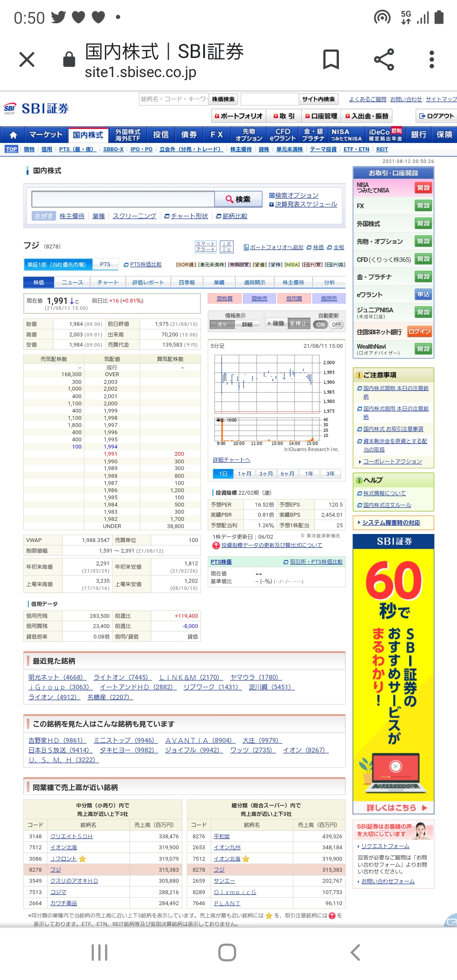The image size is (457, 980).
Task: Click the 現物売 order button
Action: 259,298
